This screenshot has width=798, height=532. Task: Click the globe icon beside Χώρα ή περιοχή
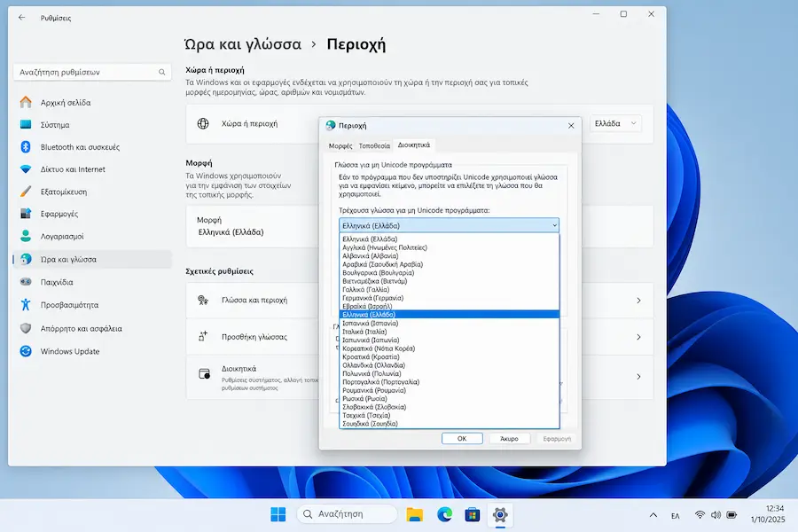click(203, 124)
